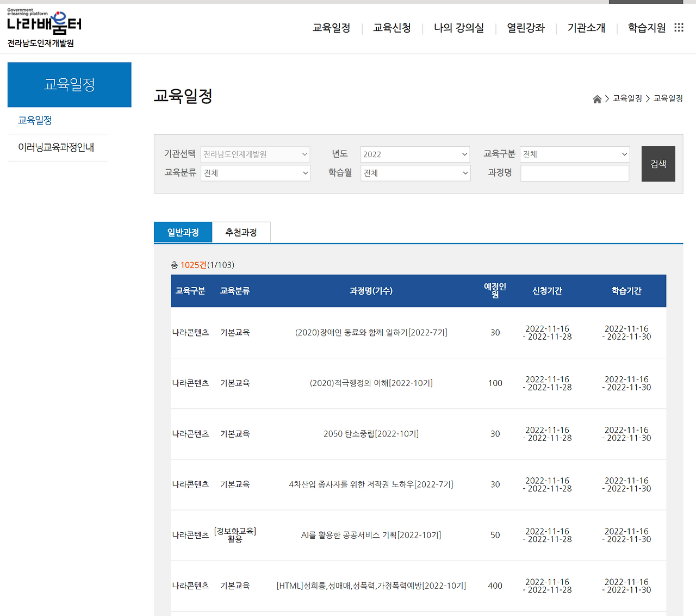
Task: Click the 열린강좌 menu item
Action: point(526,28)
